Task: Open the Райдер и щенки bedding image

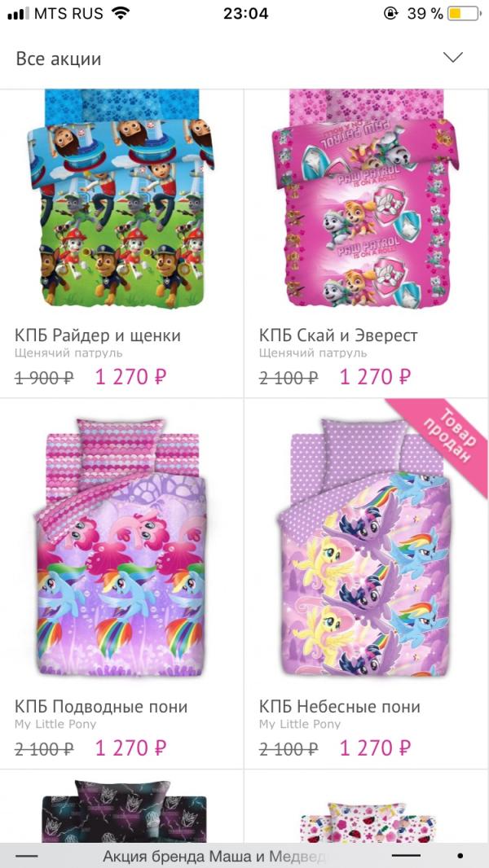Action: (x=121, y=198)
